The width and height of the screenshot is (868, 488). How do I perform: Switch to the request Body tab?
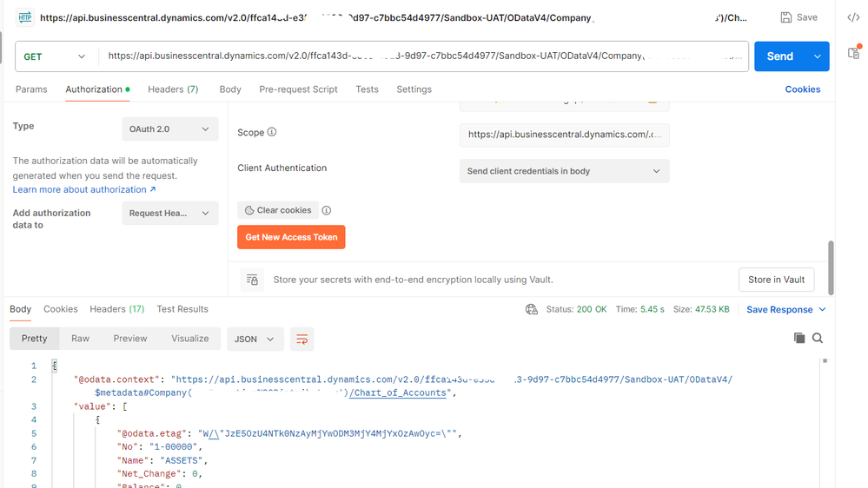click(230, 89)
